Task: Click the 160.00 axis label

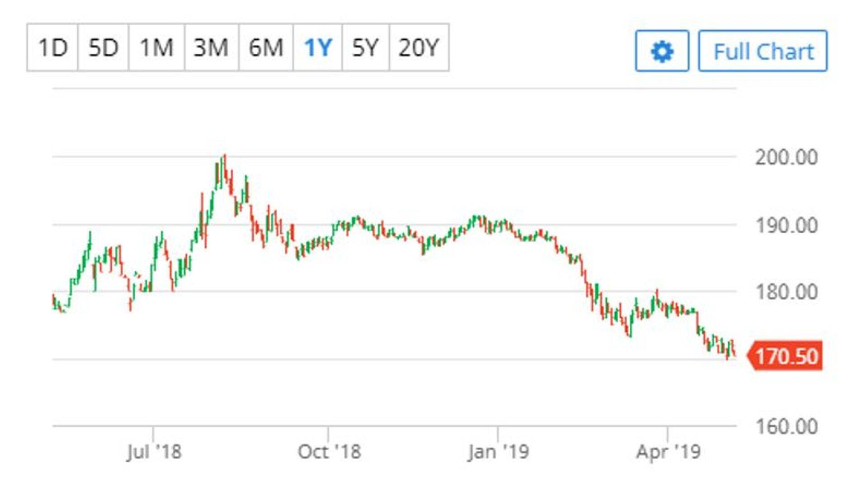Action: coord(786,426)
